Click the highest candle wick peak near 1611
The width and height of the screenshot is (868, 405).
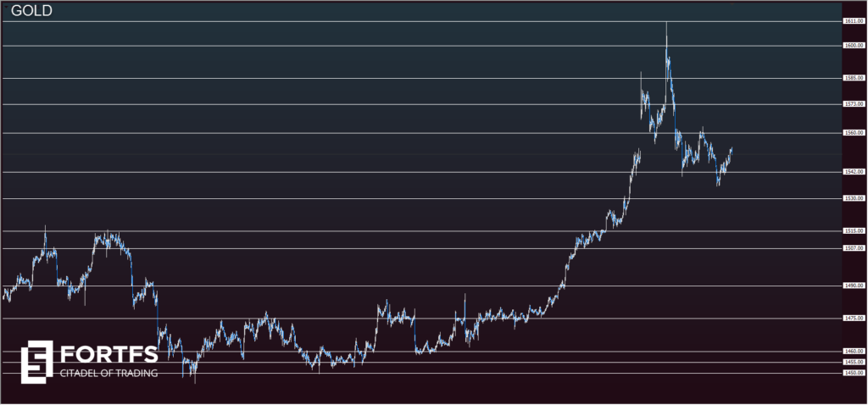666,24
